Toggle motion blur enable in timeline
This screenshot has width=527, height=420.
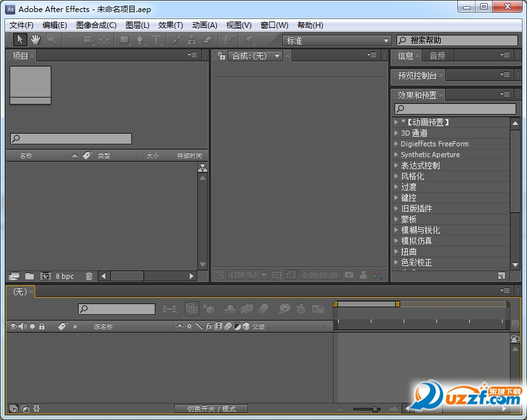[263, 309]
